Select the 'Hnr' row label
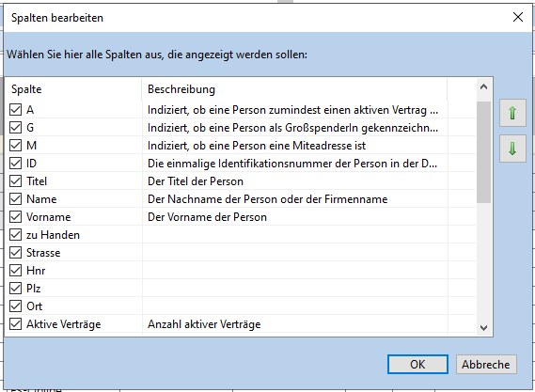This screenshot has width=535, height=392. pos(36,271)
